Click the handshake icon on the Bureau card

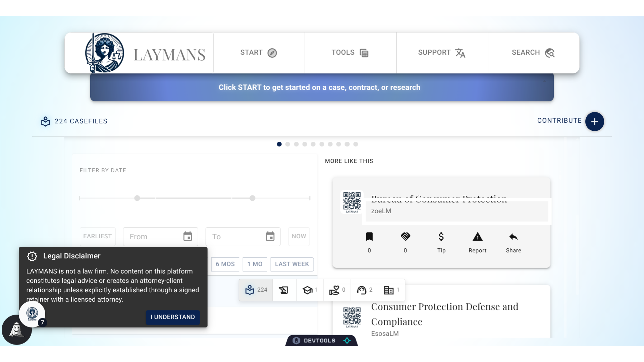click(x=405, y=237)
